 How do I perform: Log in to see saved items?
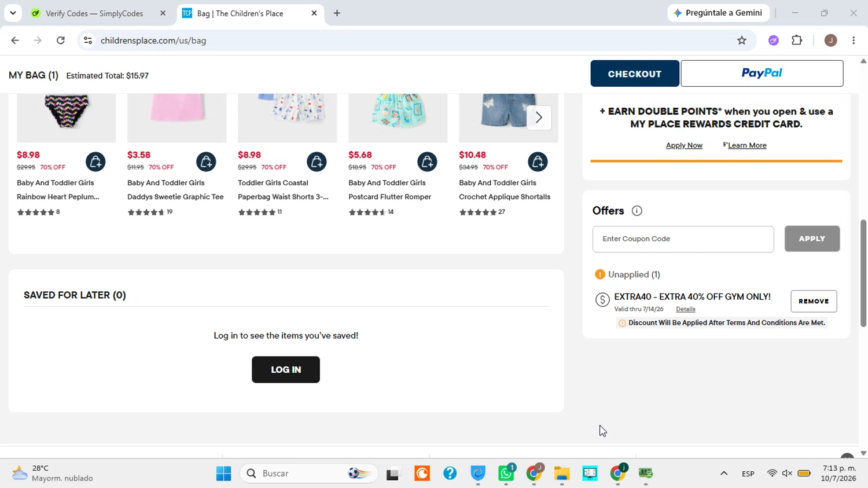point(286,369)
